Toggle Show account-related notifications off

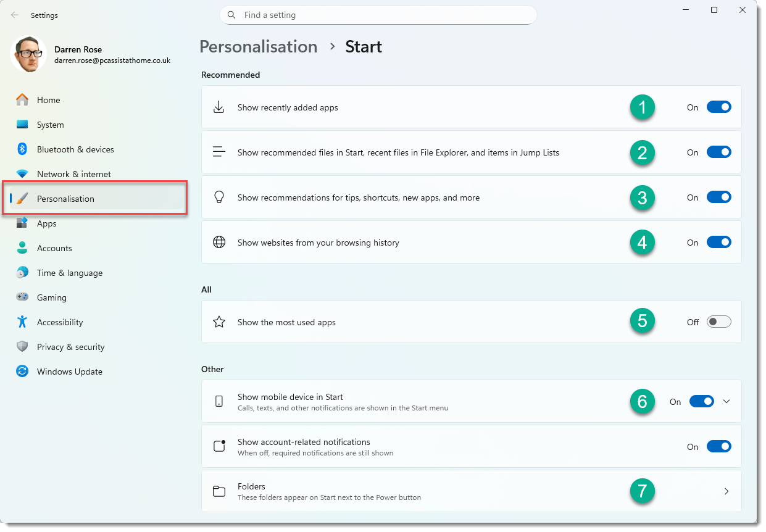click(718, 446)
